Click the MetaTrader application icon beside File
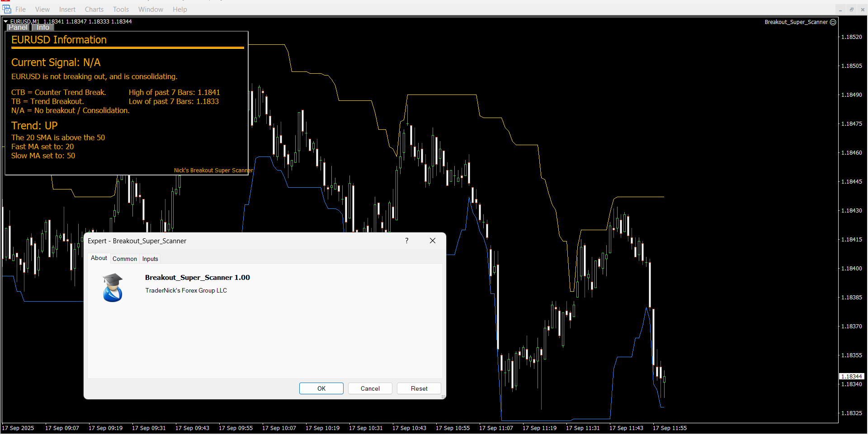 coord(7,9)
